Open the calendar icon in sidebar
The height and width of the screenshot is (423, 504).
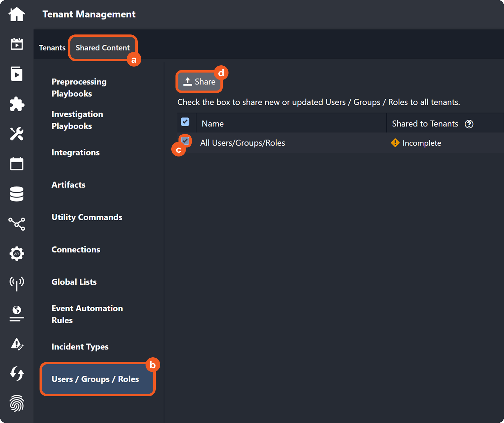[x=17, y=164]
